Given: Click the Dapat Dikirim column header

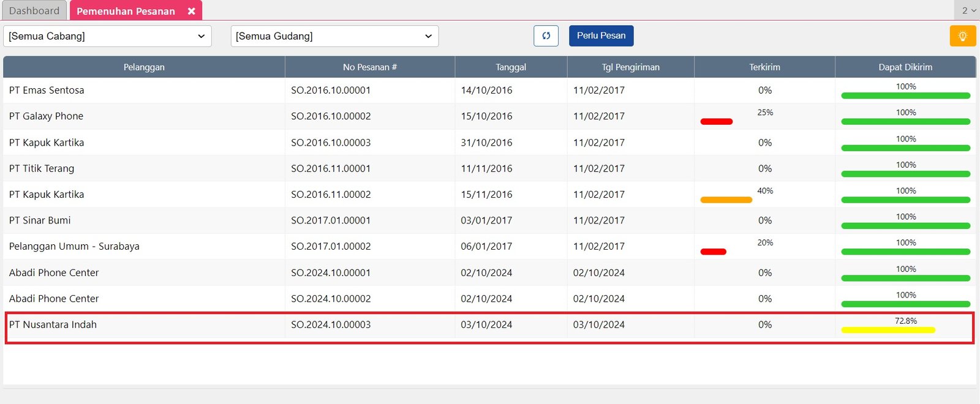Looking at the screenshot, I should pyautogui.click(x=905, y=67).
